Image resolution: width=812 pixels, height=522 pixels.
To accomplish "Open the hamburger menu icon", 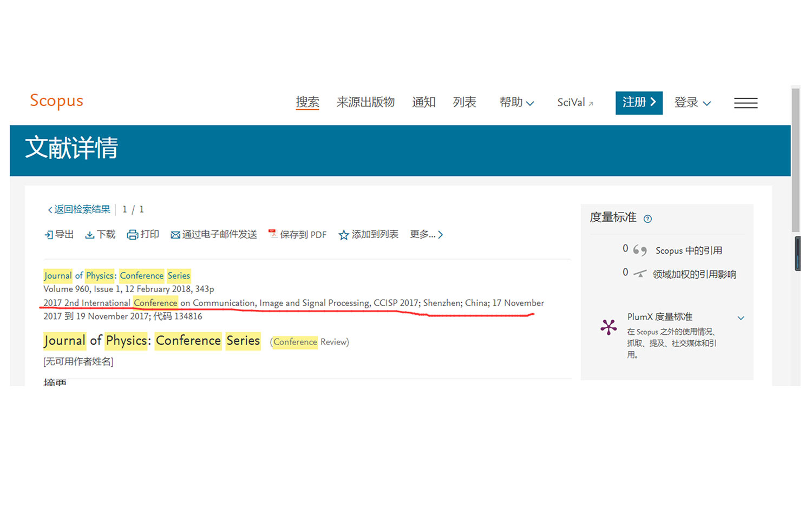I will click(x=745, y=103).
